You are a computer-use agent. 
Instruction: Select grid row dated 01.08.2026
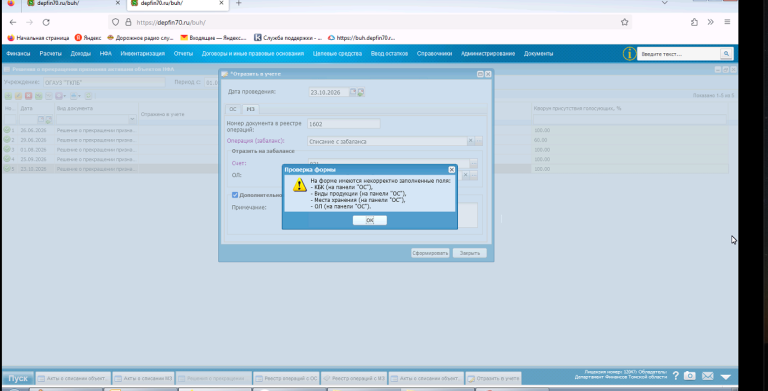(x=365, y=149)
